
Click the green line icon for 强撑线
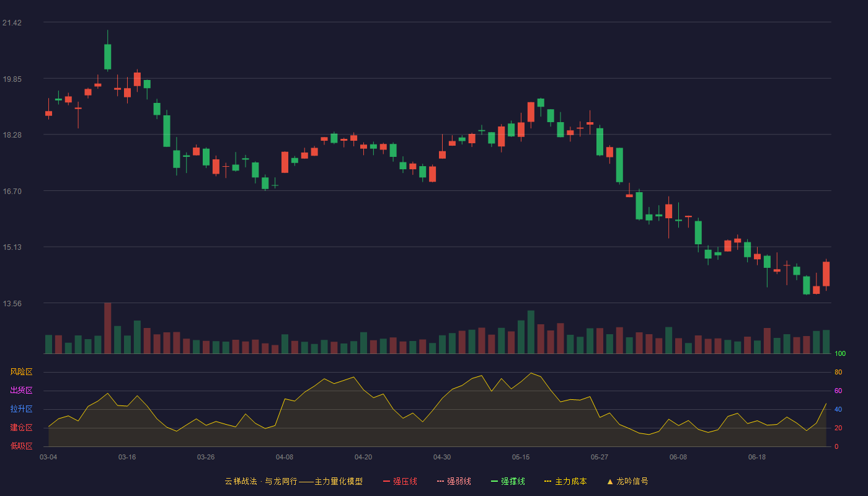494,481
